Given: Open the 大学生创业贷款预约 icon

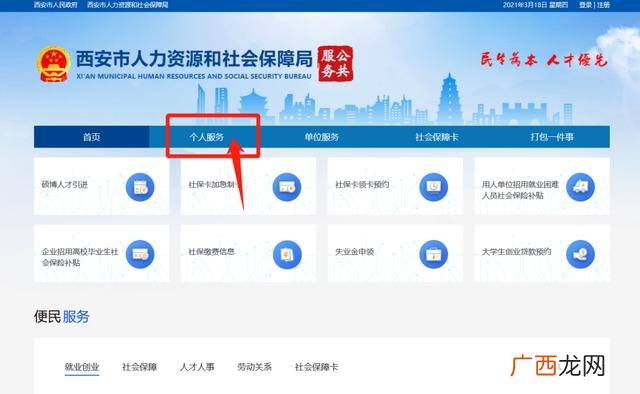Looking at the screenshot, I should click(580, 254).
